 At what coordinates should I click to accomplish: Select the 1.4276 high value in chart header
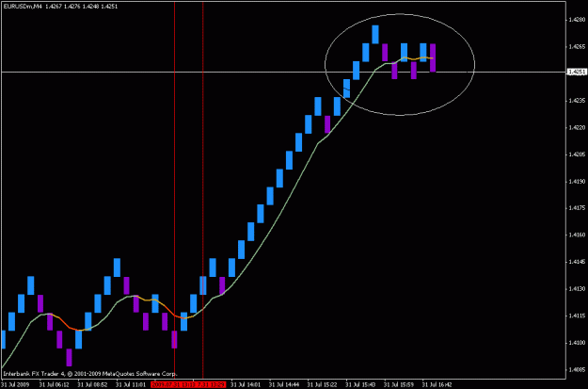tap(71, 7)
